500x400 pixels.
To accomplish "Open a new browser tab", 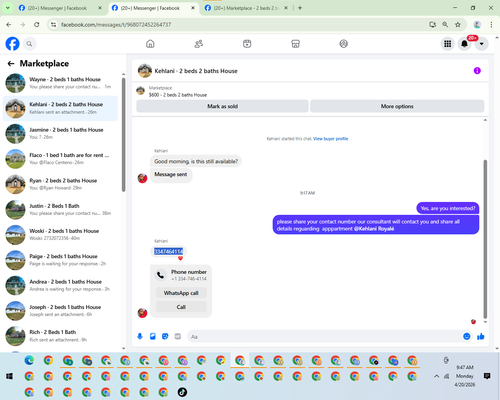I will click(x=300, y=8).
